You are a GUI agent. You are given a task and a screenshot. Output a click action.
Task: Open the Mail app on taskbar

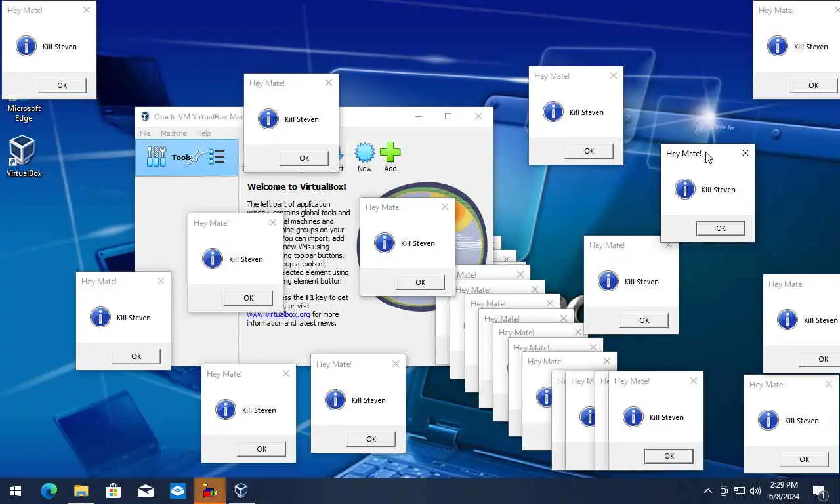[x=145, y=490]
